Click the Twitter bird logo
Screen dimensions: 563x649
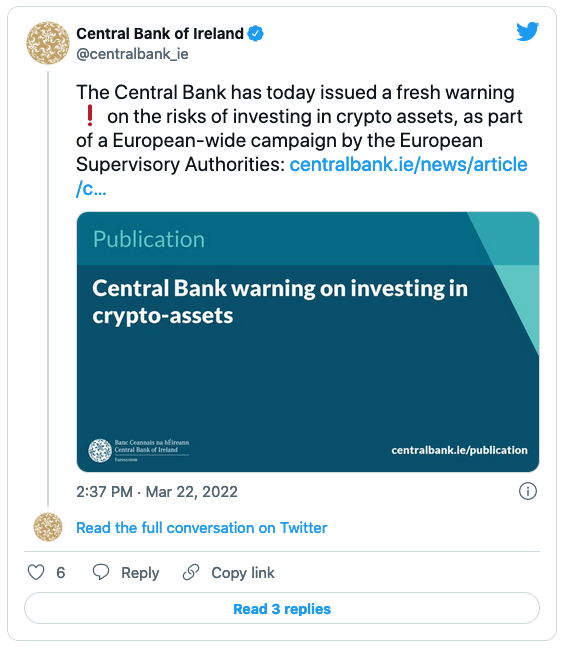(527, 31)
